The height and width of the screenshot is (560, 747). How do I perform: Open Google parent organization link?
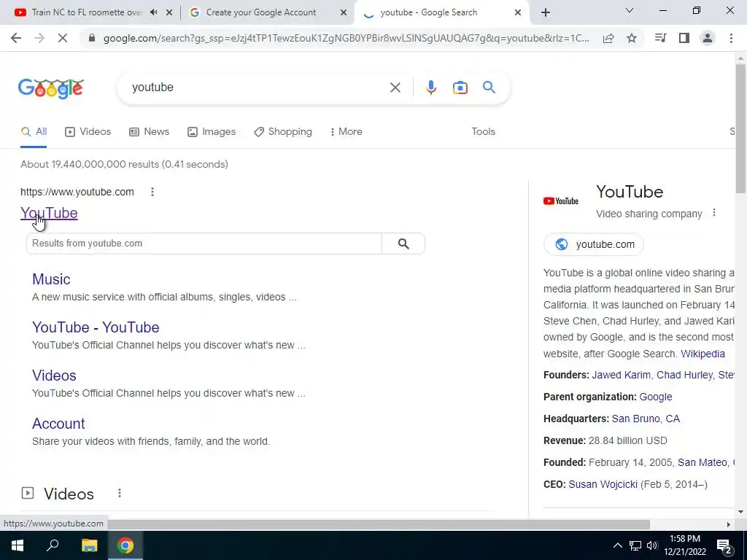pos(656,397)
